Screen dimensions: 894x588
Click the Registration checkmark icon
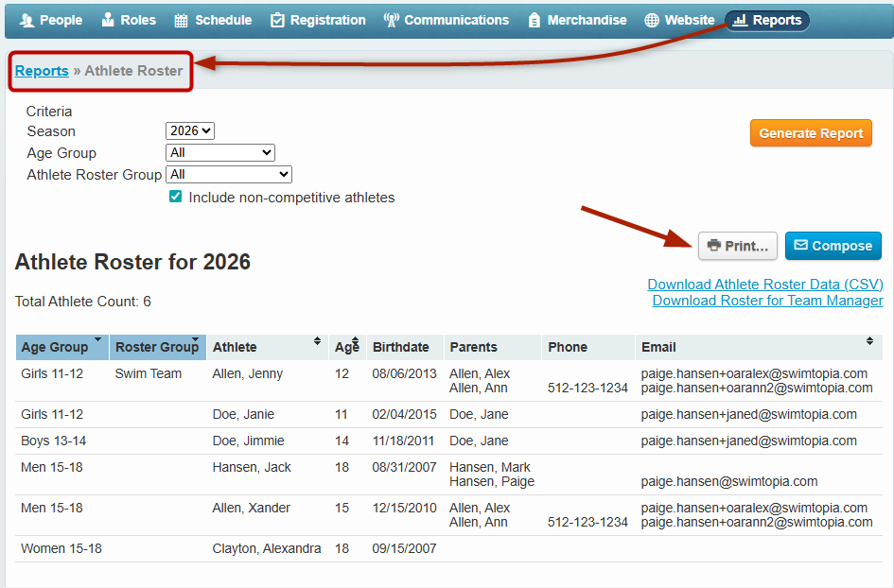277,20
